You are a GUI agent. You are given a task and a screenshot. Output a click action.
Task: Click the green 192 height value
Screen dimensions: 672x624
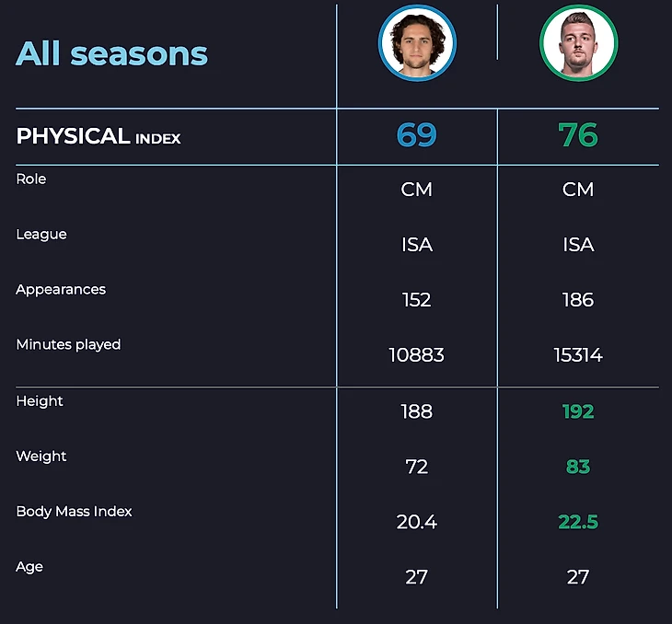click(x=578, y=411)
